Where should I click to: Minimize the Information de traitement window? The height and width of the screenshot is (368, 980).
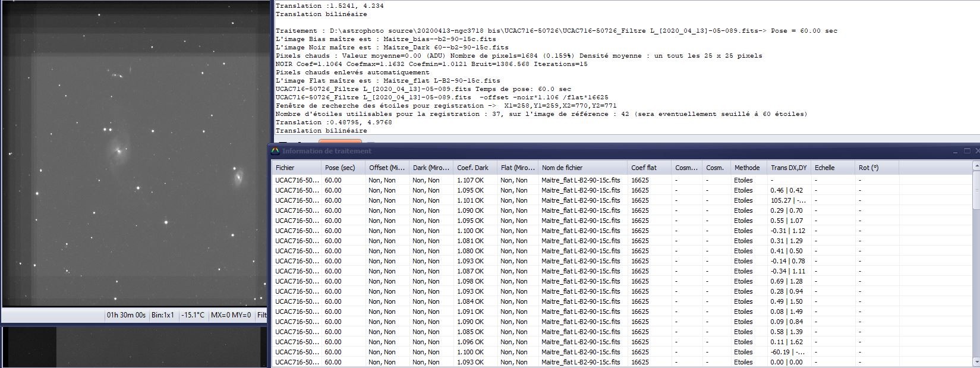(x=955, y=151)
